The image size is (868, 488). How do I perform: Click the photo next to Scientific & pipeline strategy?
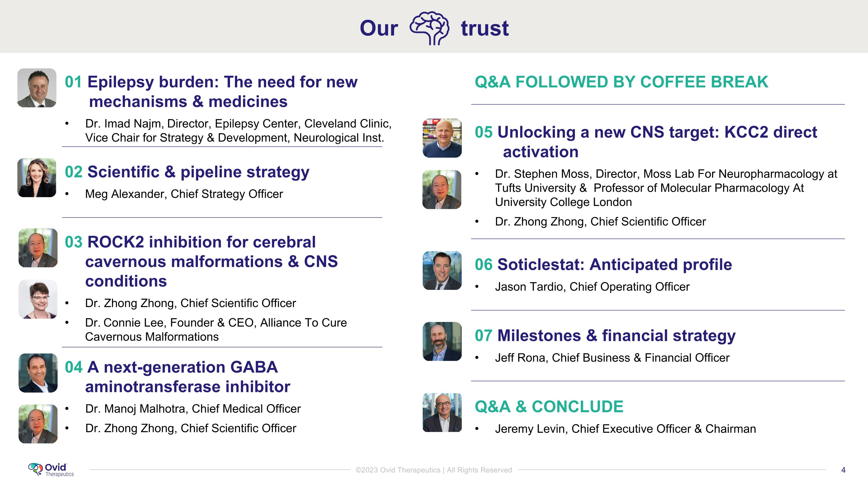[x=37, y=178]
